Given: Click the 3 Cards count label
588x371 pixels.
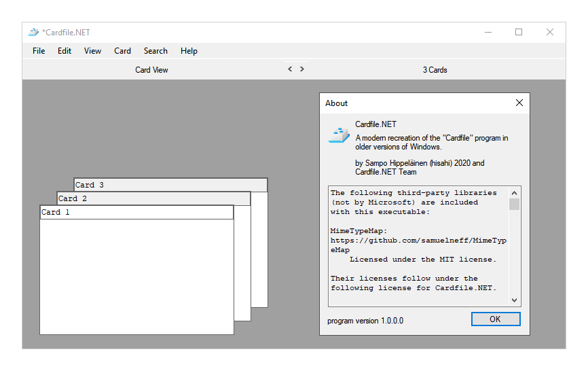Looking at the screenshot, I should (x=435, y=70).
